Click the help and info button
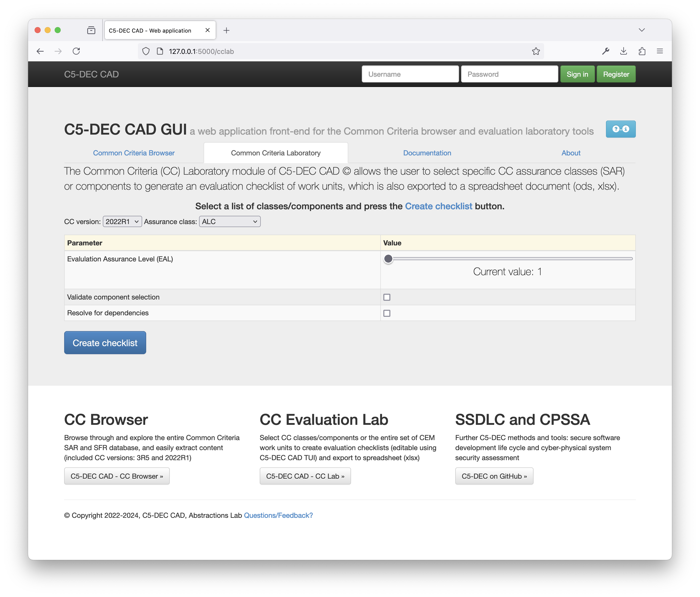700x597 pixels. coord(621,129)
